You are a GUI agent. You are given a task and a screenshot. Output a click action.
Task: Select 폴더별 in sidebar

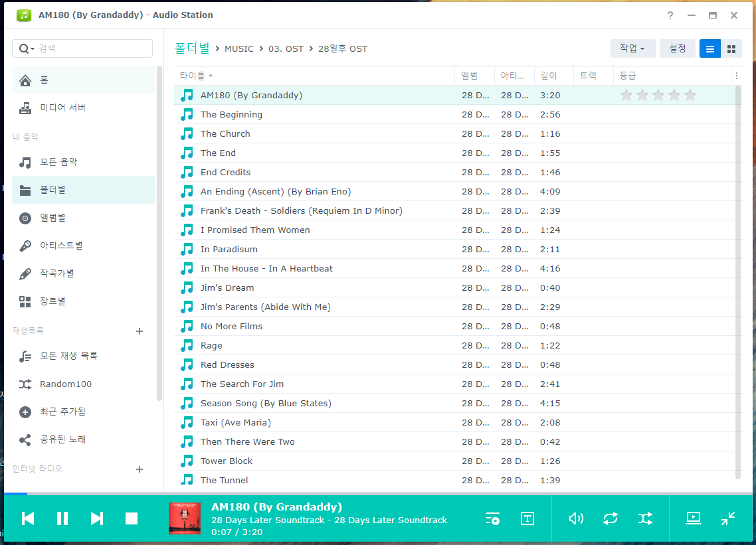(x=84, y=190)
